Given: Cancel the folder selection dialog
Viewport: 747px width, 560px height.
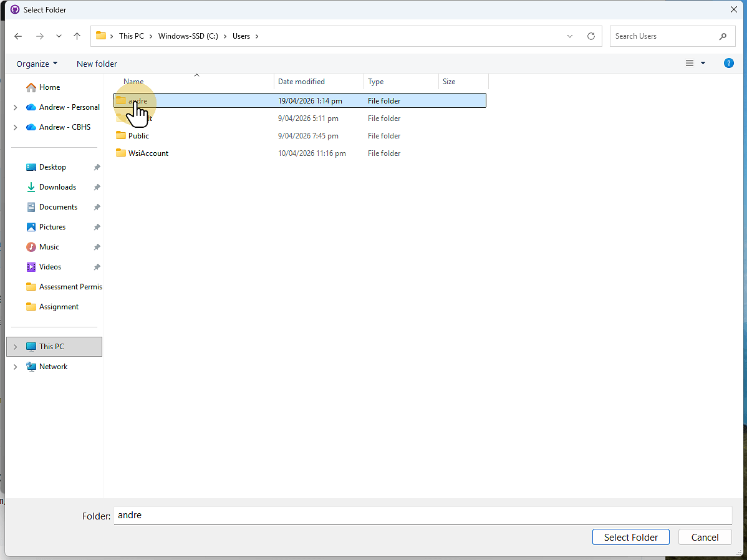Looking at the screenshot, I should [705, 537].
